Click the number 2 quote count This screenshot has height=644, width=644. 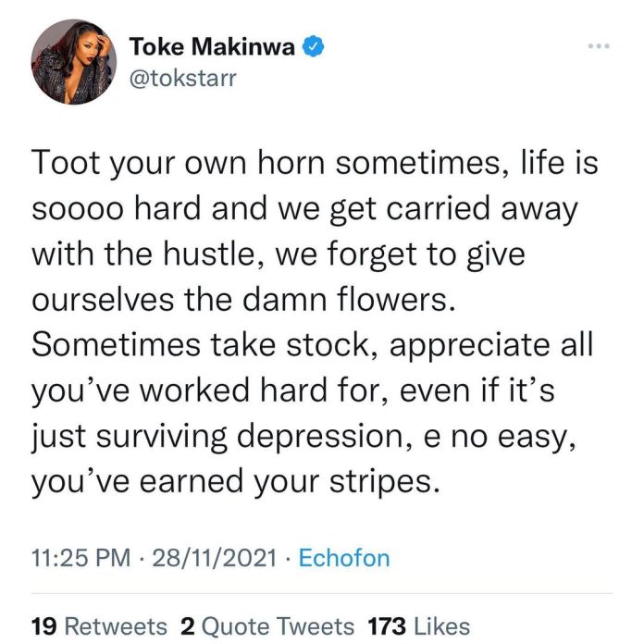186,625
